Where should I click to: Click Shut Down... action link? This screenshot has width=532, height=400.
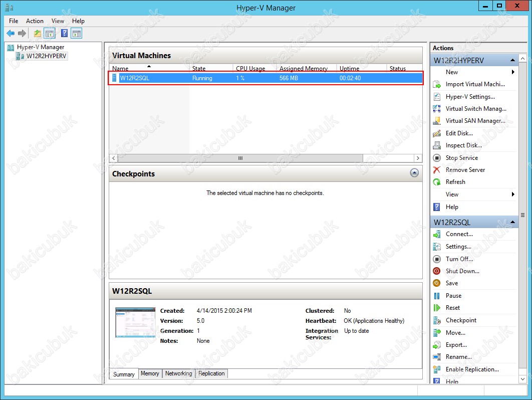coord(462,271)
